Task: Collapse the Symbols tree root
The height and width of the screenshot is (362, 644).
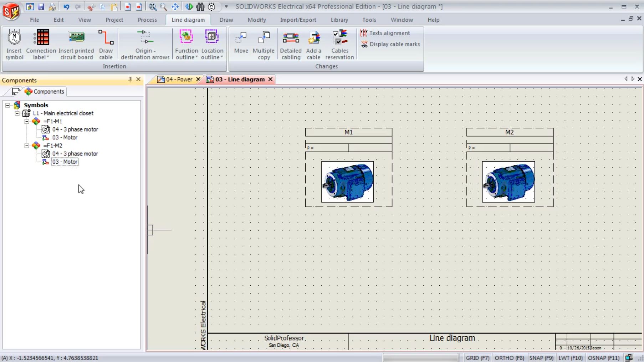Action: 7,105
